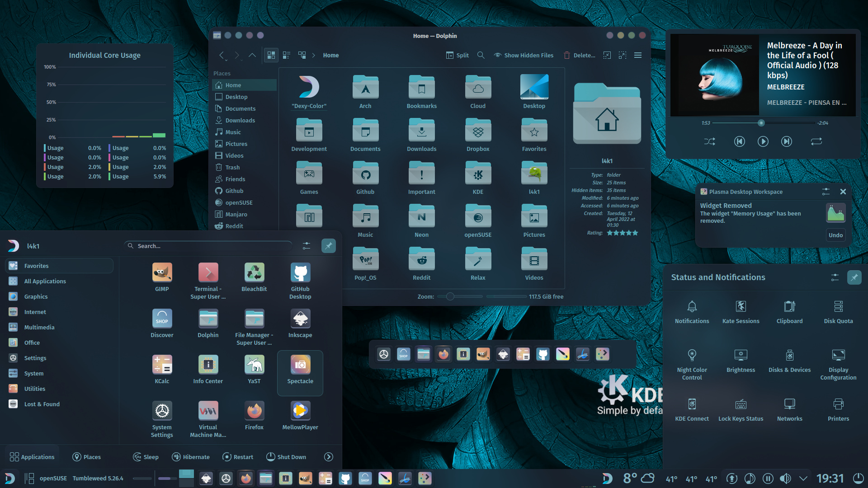This screenshot has height=488, width=868.
Task: Select Downloads in Dolphin Places sidebar
Action: [x=244, y=120]
